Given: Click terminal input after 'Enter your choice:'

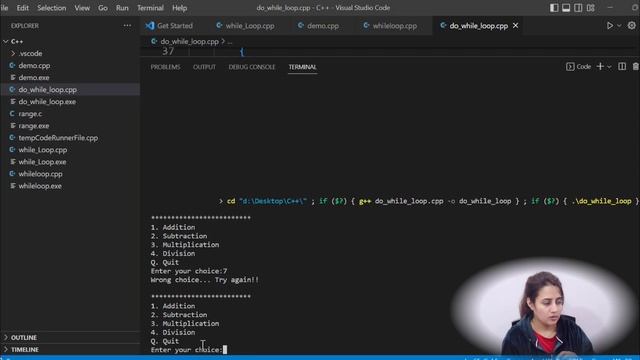Looking at the screenshot, I should tap(225, 350).
